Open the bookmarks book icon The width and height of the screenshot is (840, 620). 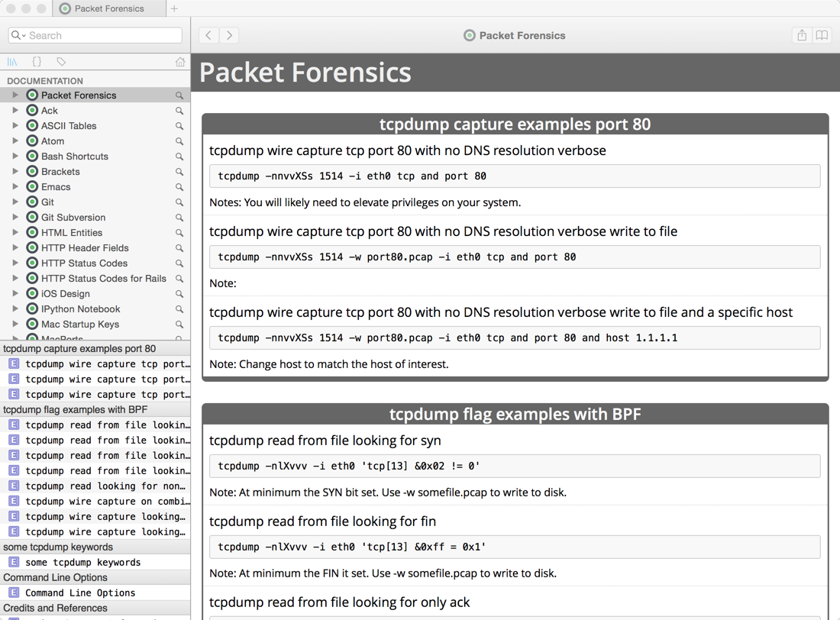(x=821, y=35)
